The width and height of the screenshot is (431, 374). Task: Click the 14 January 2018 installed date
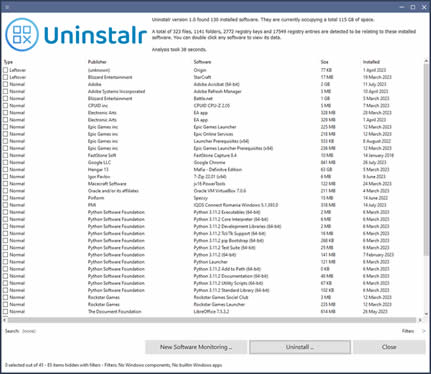[378, 155]
